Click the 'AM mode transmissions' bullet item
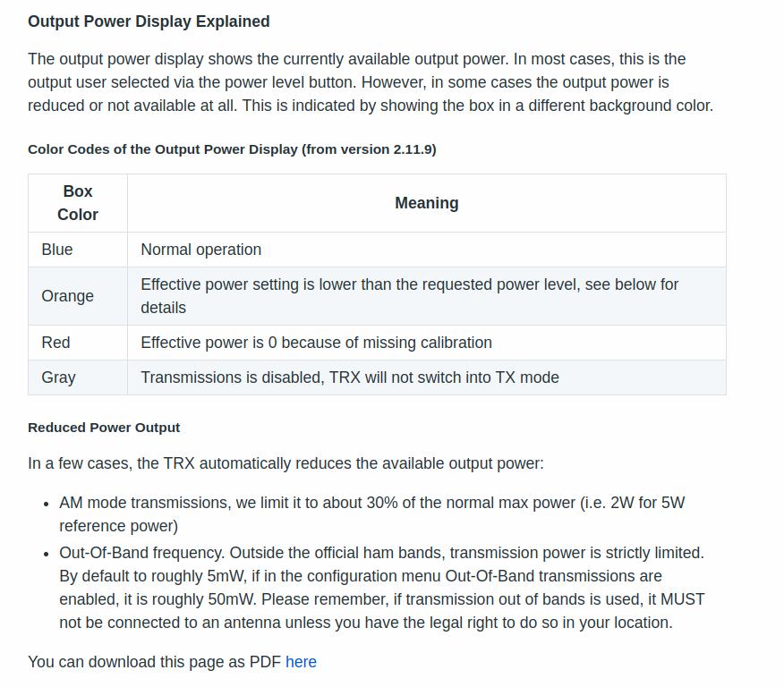This screenshot has width=784, height=687. [x=371, y=503]
